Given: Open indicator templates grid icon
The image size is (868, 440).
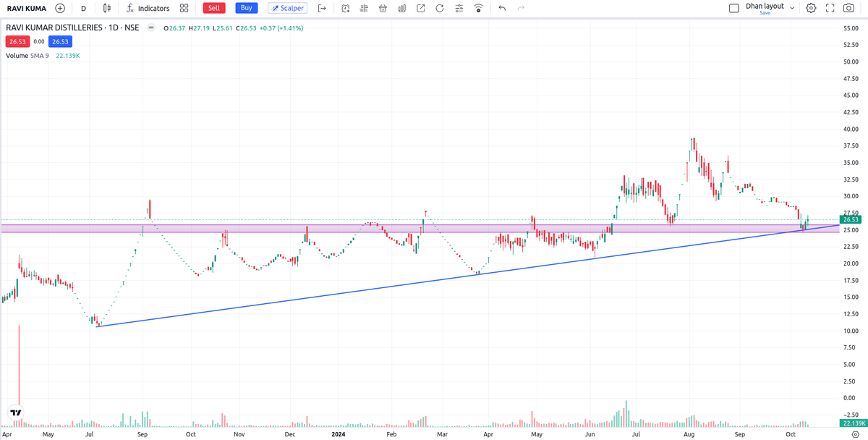Looking at the screenshot, I should [184, 8].
